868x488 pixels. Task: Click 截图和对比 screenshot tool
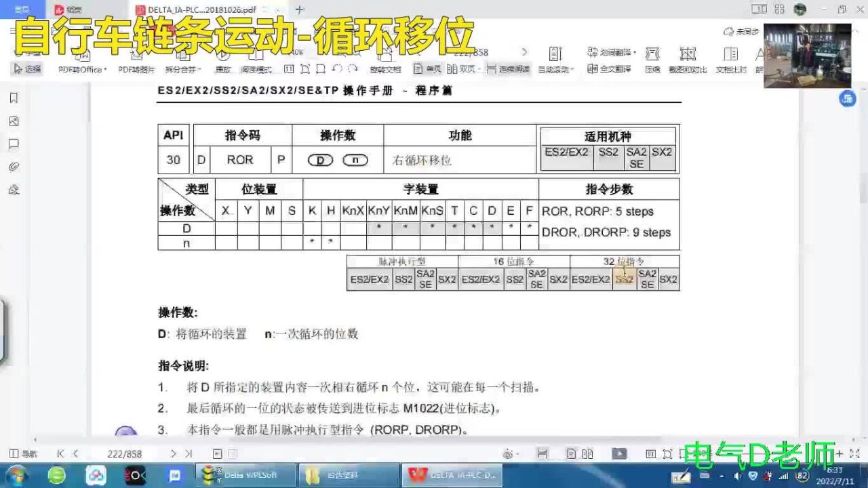click(x=688, y=60)
